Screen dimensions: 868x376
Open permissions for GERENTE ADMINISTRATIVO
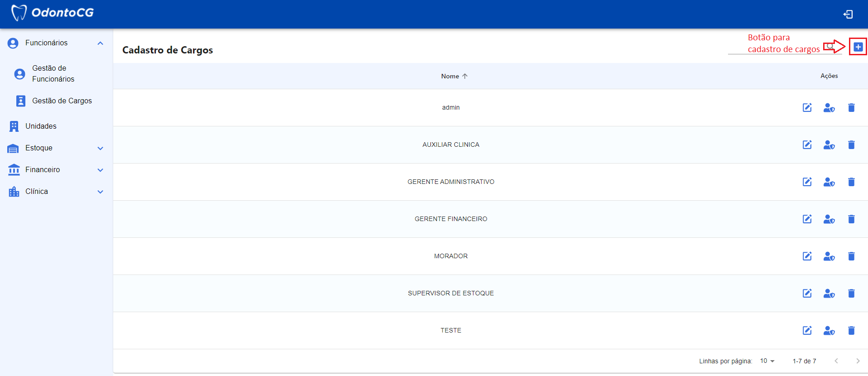point(829,182)
